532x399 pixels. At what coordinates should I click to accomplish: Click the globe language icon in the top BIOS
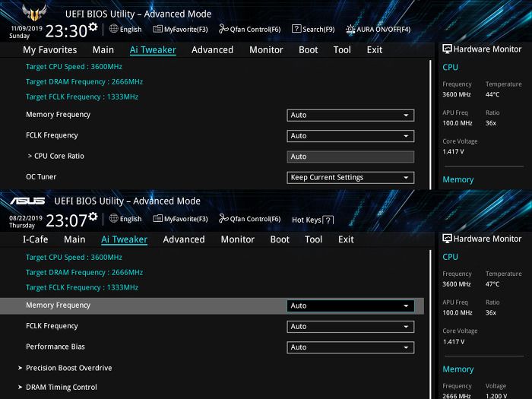click(114, 29)
